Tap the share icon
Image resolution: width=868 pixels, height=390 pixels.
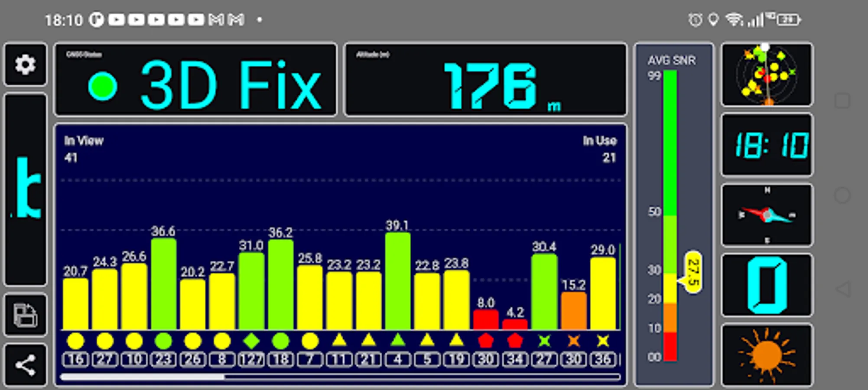26,365
